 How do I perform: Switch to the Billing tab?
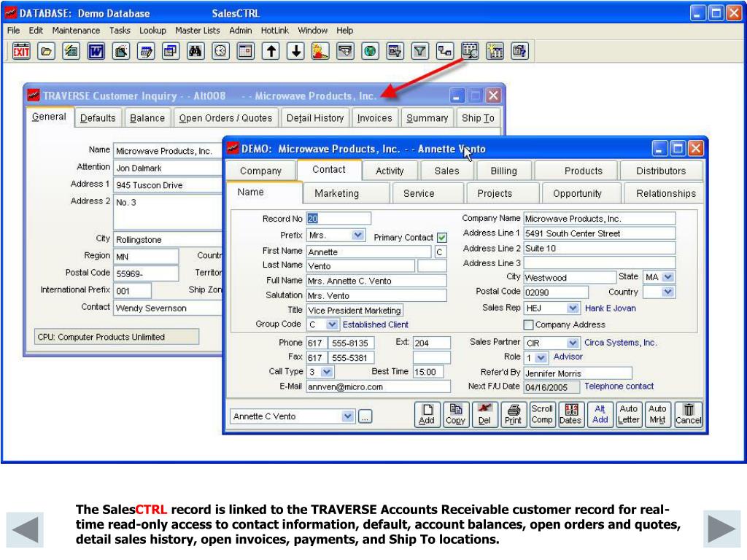pos(503,171)
